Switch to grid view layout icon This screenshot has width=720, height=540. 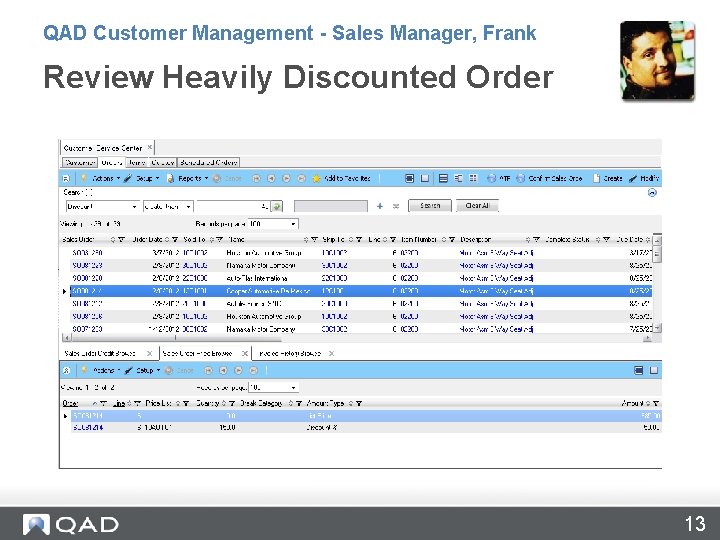tap(473, 178)
